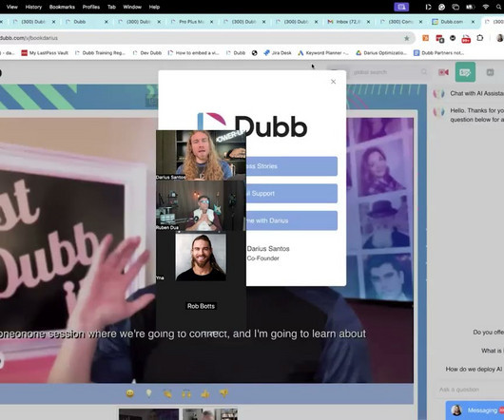Open the Dubb Partners bookmark
This screenshot has width=504, height=420.
click(438, 53)
